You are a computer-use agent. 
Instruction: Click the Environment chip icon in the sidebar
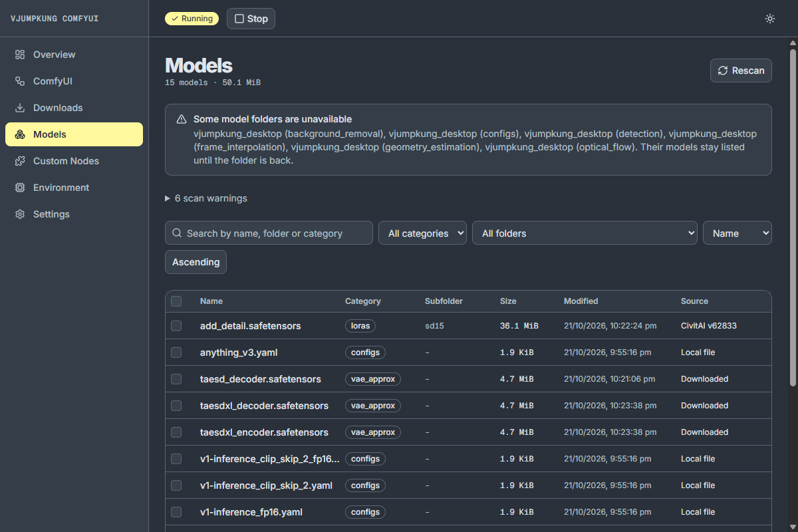pos(20,188)
